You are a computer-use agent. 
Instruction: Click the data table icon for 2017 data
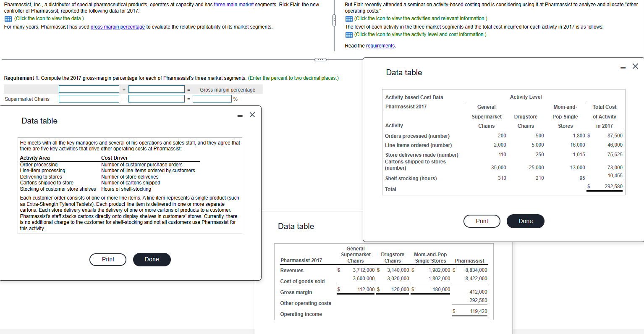click(x=8, y=19)
